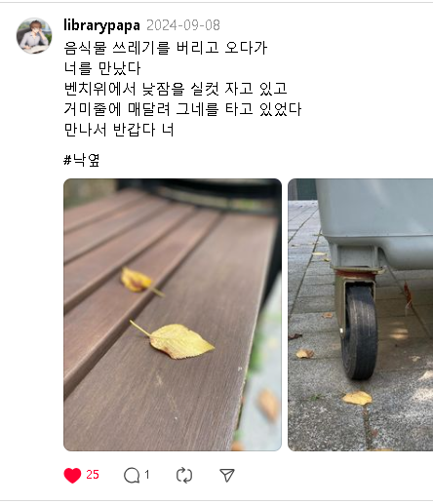Click the black caster wheel in the photo
The image size is (433, 504).
point(360,332)
